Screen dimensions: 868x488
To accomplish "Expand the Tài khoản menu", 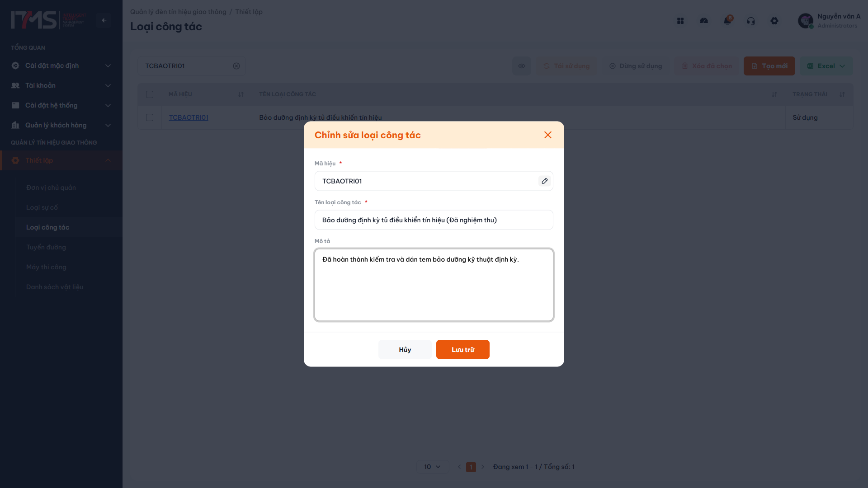I will [61, 85].
